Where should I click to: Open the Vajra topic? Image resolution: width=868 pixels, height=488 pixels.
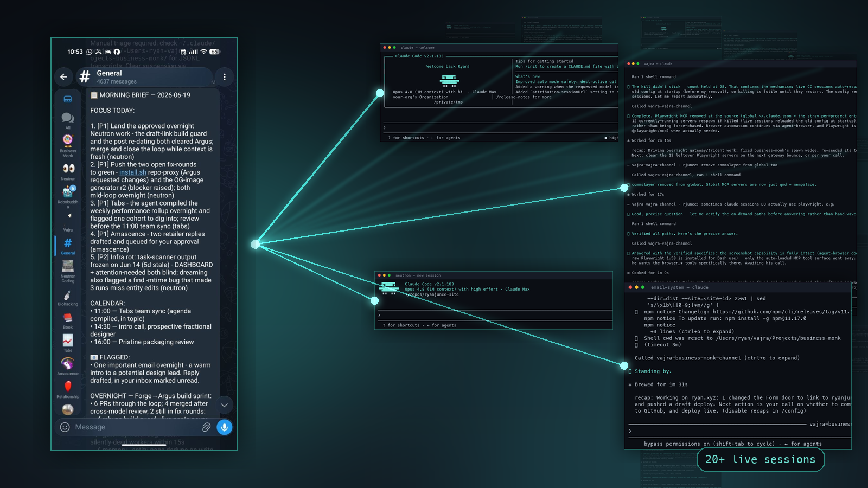pos(68,221)
